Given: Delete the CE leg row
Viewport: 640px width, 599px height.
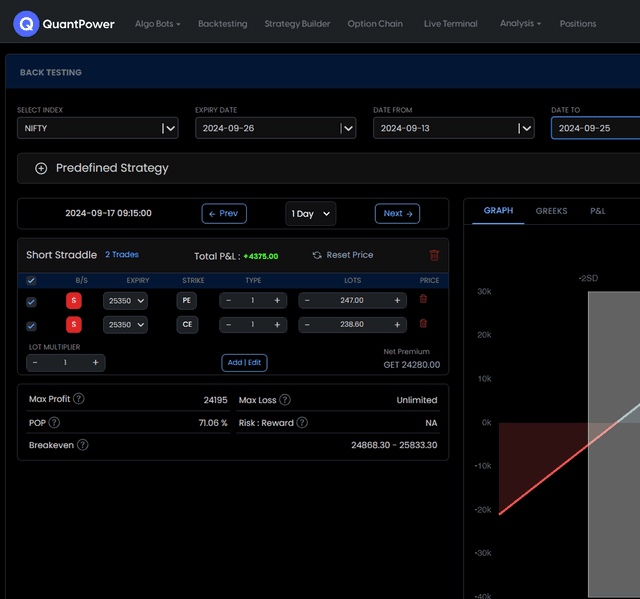Looking at the screenshot, I should pos(423,324).
